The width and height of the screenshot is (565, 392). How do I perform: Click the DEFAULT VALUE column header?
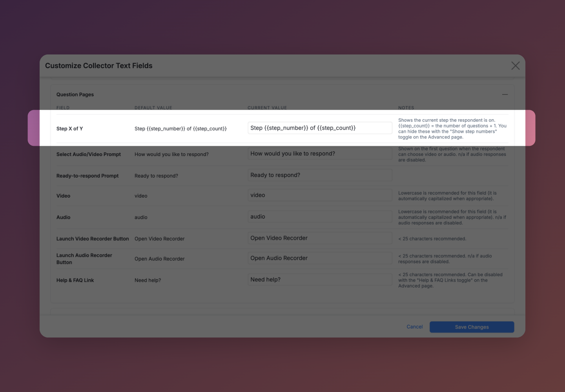tap(153, 108)
